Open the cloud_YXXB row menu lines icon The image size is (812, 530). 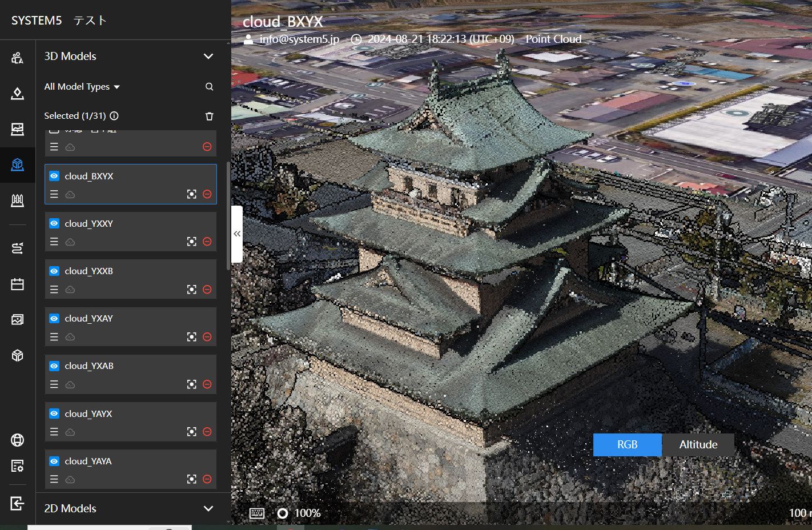click(54, 290)
